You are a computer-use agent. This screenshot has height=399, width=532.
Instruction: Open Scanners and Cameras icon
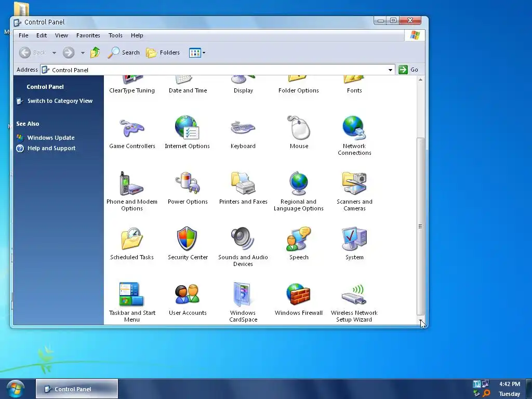[x=354, y=183]
